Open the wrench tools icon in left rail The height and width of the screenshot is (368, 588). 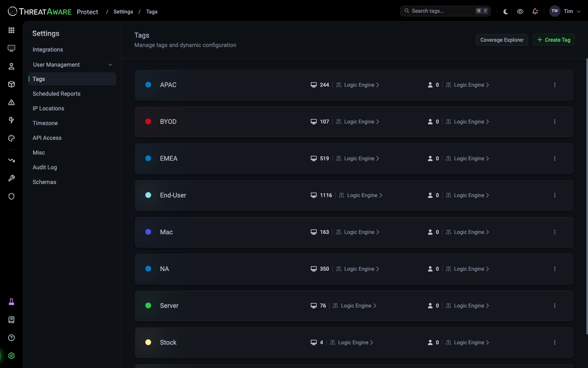click(11, 178)
